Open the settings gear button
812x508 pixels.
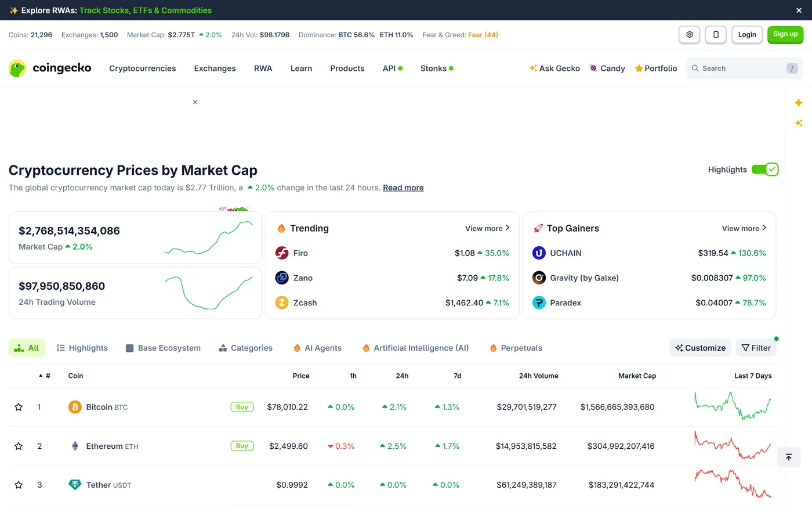tap(690, 35)
